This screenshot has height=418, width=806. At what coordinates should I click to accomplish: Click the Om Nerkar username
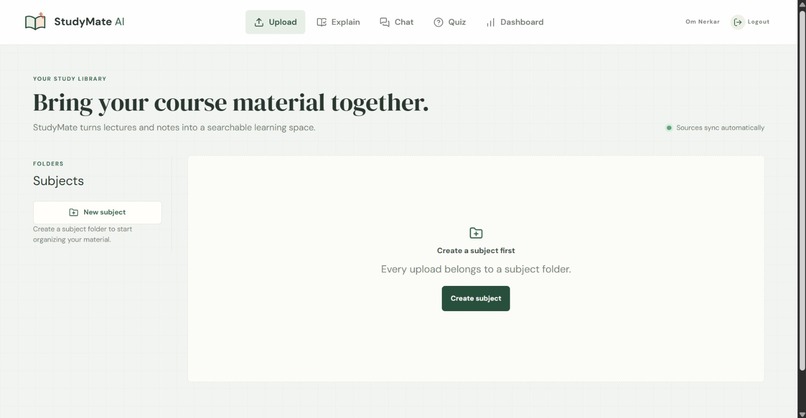click(x=702, y=22)
